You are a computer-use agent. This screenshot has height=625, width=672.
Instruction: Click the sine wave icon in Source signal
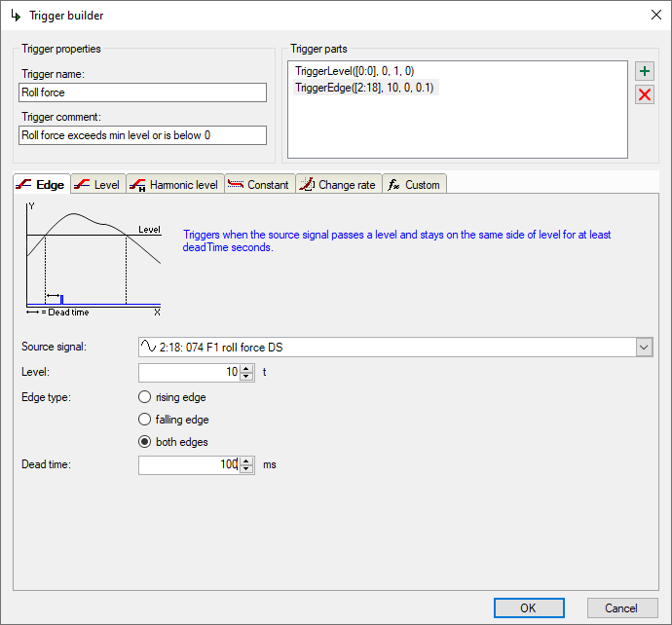coord(149,348)
